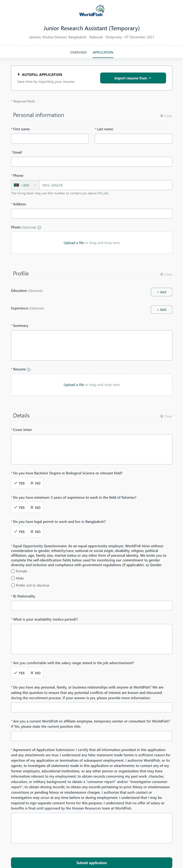
Task: Answer NO to fisheries experience question
Action: click(x=35, y=507)
